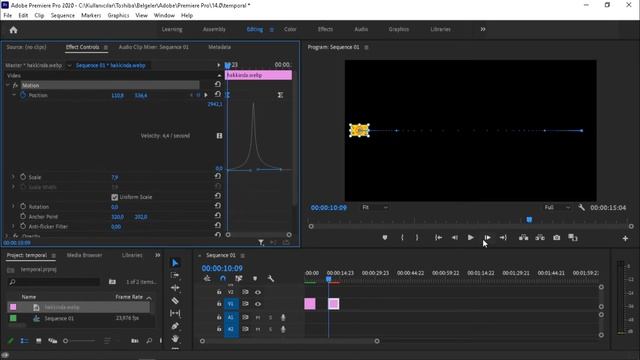
Task: Open the Audio Clip Mixer tab
Action: 153,47
